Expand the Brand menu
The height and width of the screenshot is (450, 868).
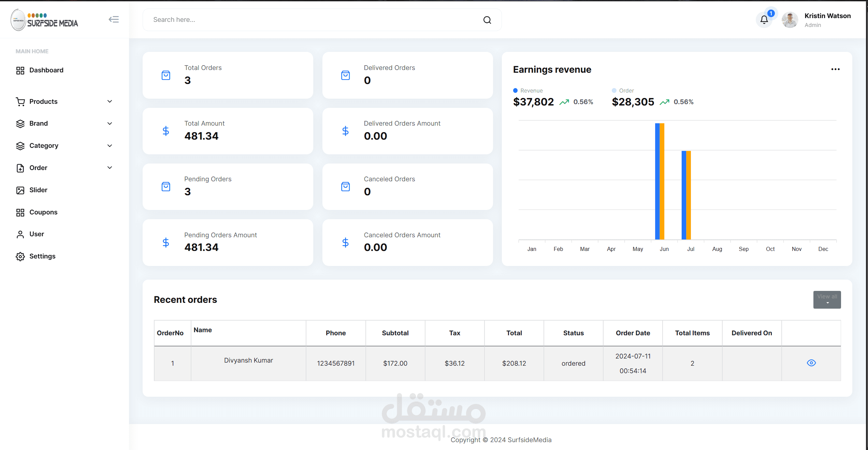(x=109, y=123)
